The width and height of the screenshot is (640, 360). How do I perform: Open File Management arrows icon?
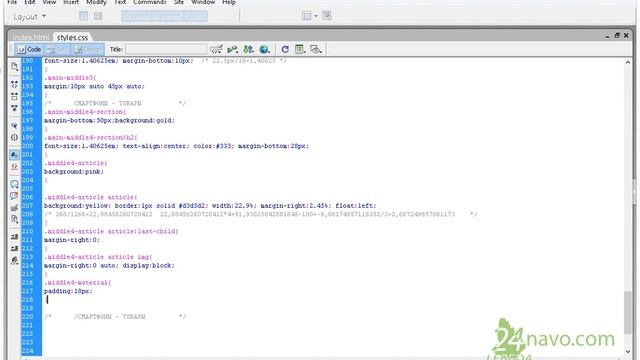tap(248, 49)
